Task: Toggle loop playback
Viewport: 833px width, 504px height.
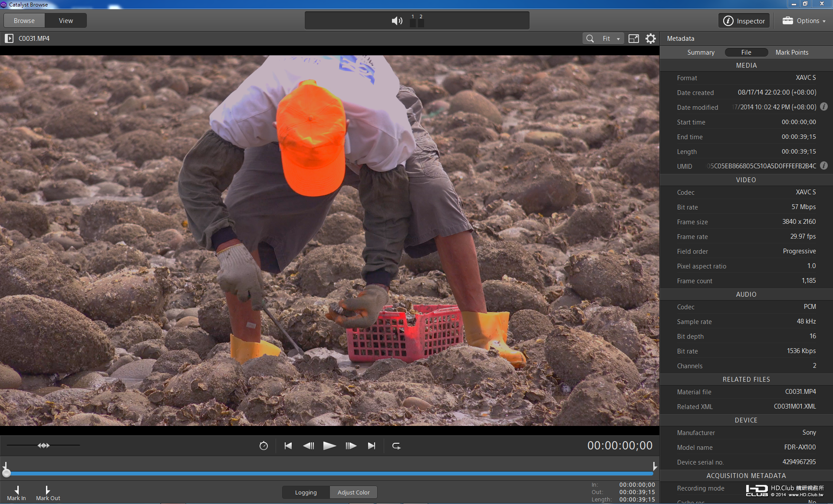Action: 396,446
